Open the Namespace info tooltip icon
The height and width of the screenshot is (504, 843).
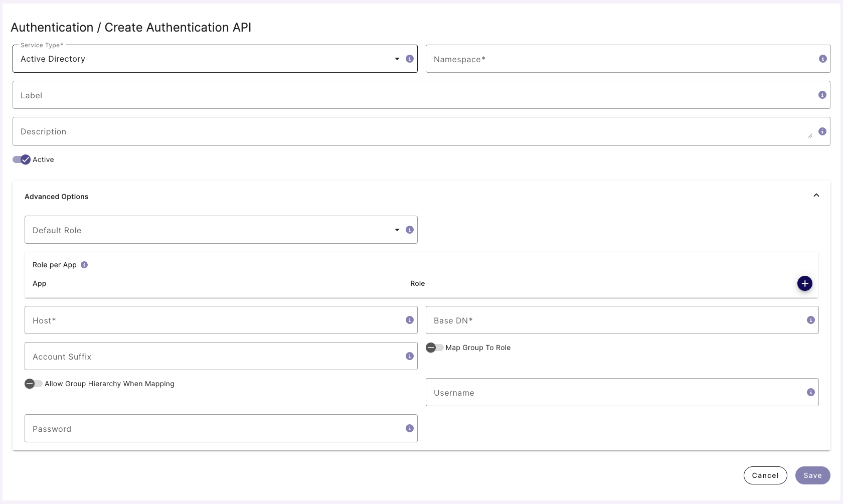(822, 58)
